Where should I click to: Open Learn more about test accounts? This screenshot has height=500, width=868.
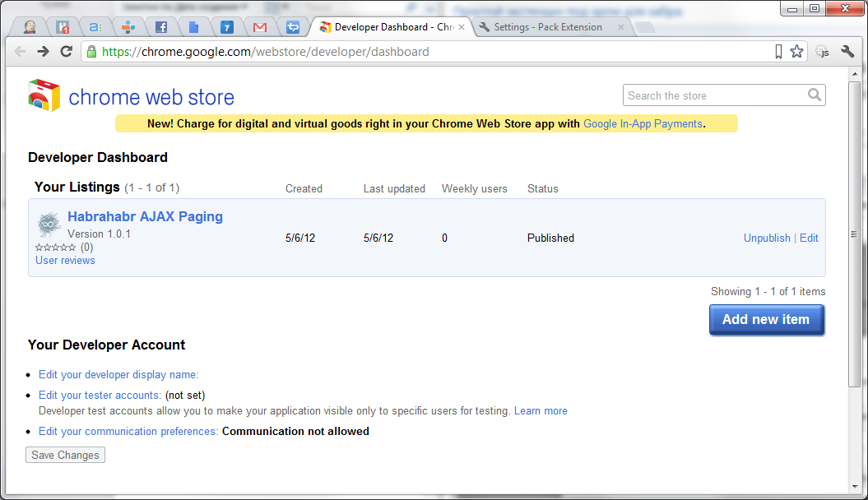pyautogui.click(x=541, y=411)
